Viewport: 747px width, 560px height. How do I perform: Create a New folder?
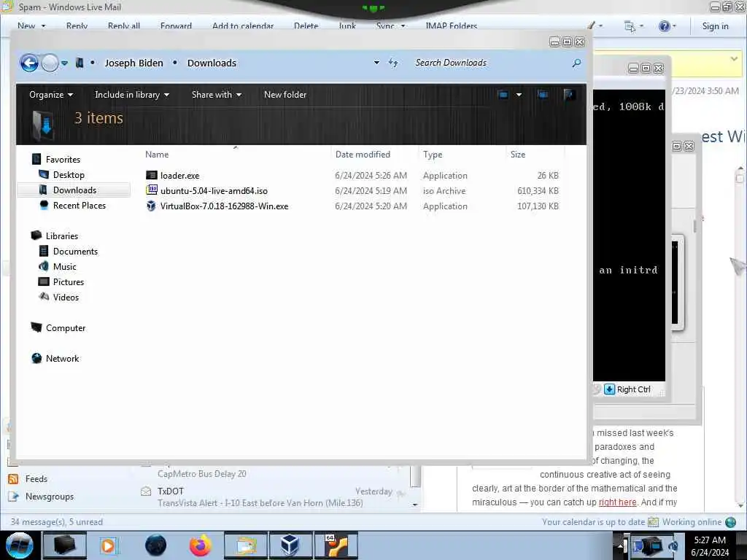pyautogui.click(x=285, y=95)
